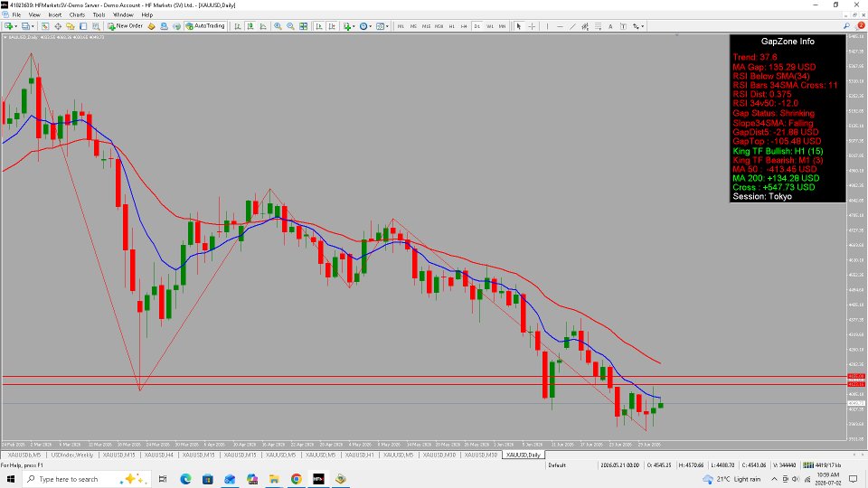Select the vertical line tool
The height and width of the screenshot is (488, 868).
click(548, 26)
